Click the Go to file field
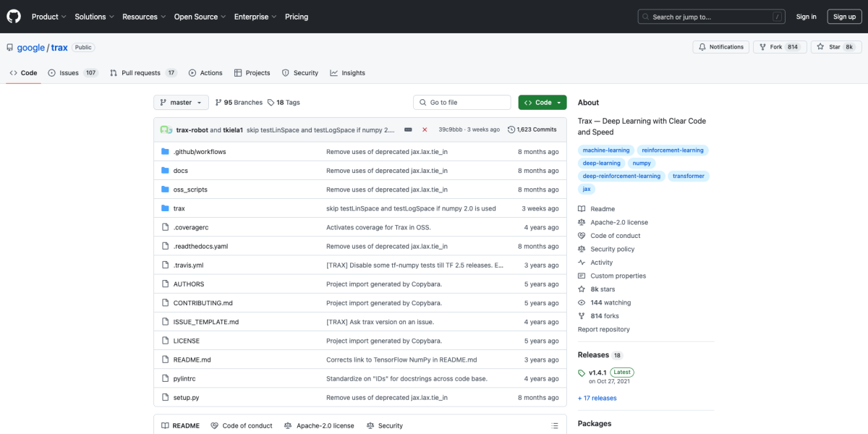868x434 pixels. (463, 103)
